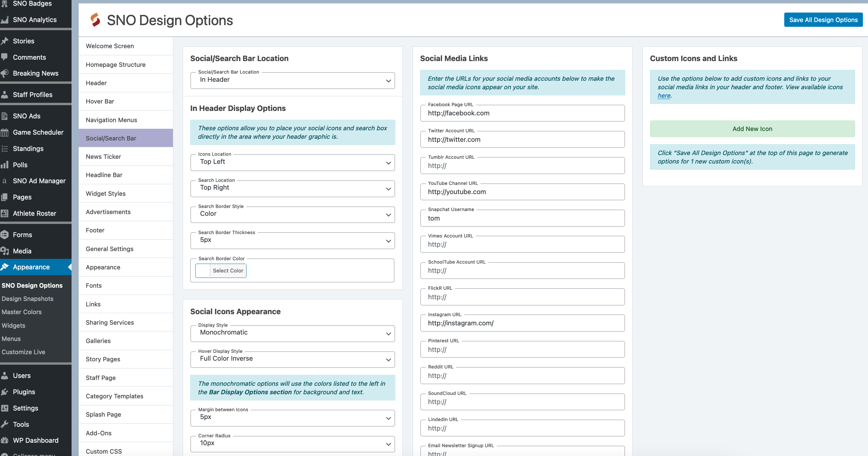Viewport: 868px width, 456px height.
Task: Open the Search Border Thickness dropdown
Action: (293, 241)
